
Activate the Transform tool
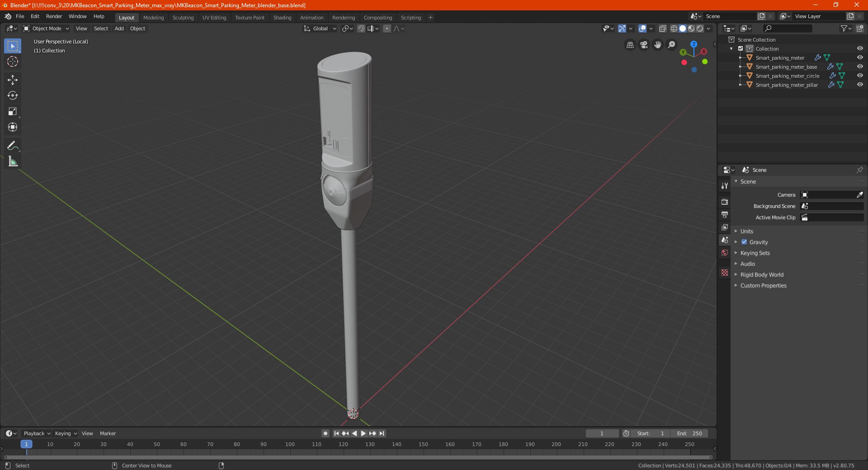pyautogui.click(x=13, y=127)
